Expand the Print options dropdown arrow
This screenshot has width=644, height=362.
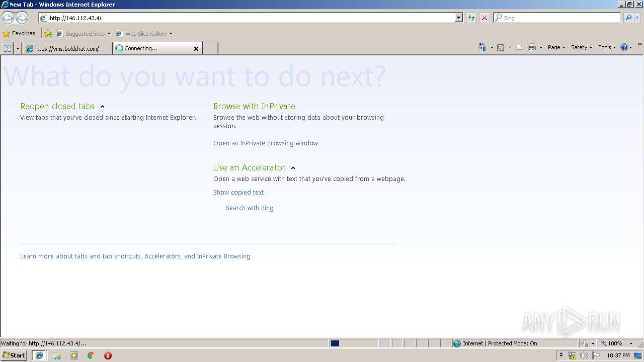pyautogui.click(x=541, y=48)
